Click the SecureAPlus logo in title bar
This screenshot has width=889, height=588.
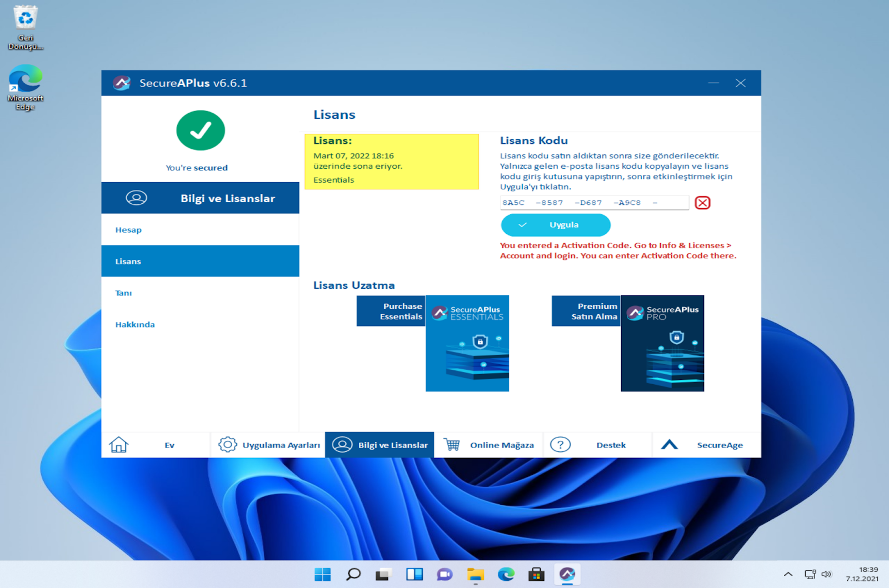(122, 83)
